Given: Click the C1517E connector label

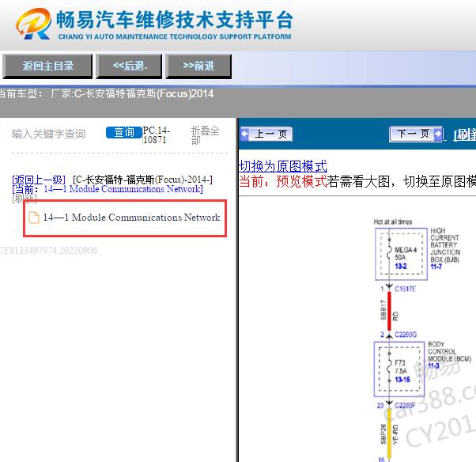Looking at the screenshot, I should [406, 289].
